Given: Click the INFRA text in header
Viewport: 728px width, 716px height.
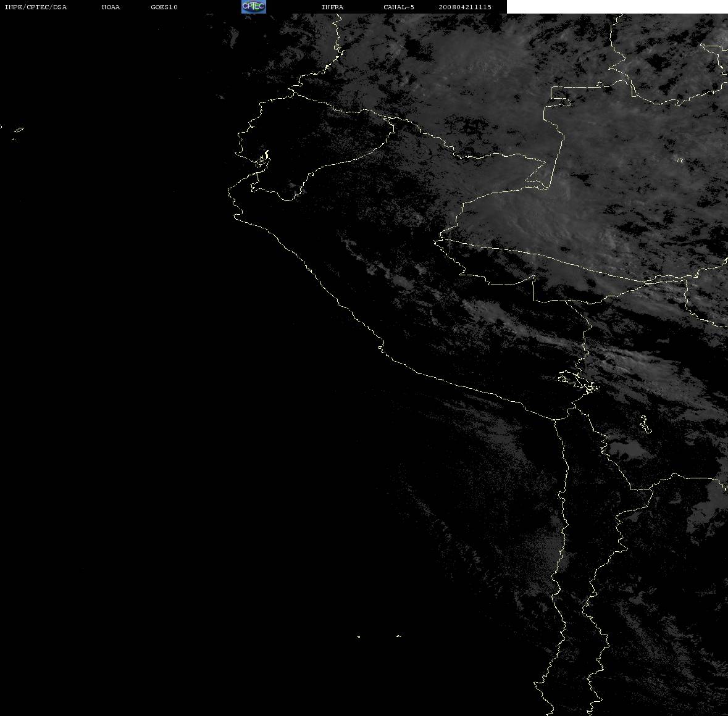Looking at the screenshot, I should click(x=332, y=7).
